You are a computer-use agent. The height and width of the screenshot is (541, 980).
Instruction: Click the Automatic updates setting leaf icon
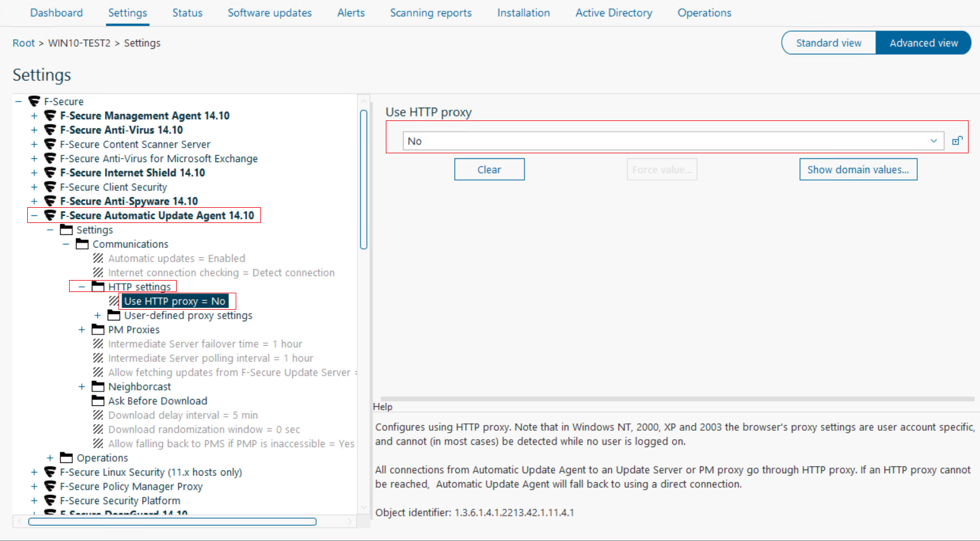click(x=98, y=258)
